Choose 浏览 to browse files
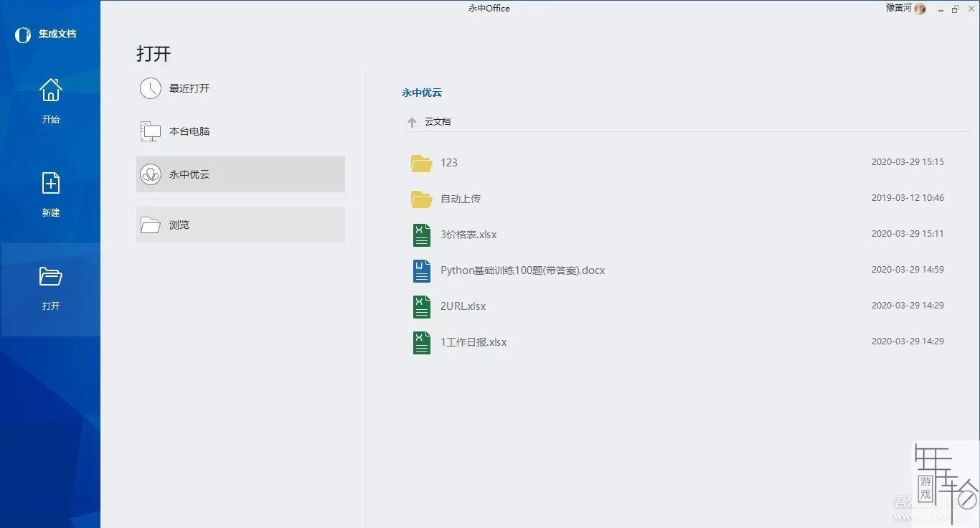 coord(240,225)
